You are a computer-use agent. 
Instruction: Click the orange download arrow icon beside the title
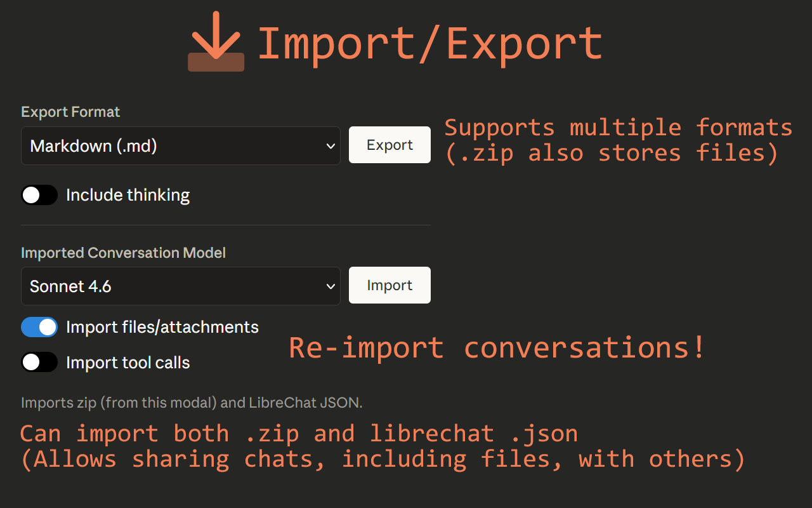tap(216, 41)
